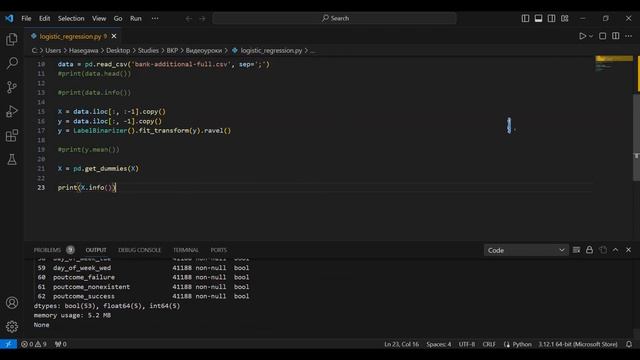Screen dimensions: 640x360
Task: Go forward with navigation arrow
Action: [x=202, y=18]
